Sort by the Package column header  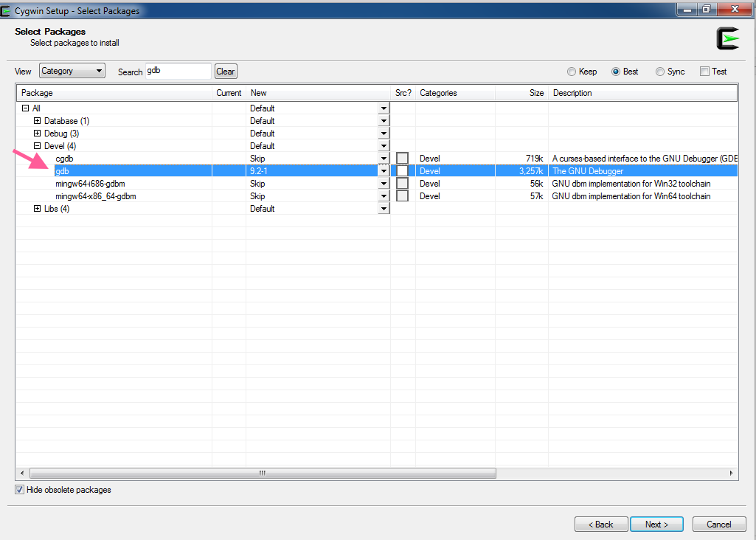[x=114, y=92]
